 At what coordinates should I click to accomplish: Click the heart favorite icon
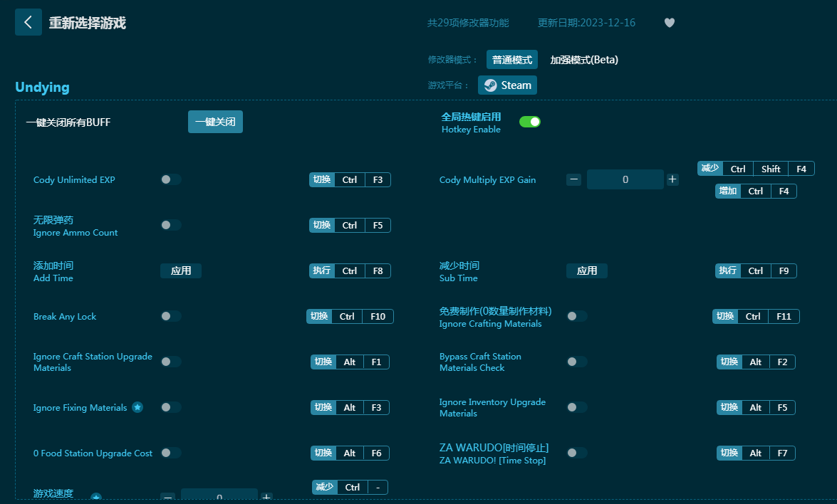pyautogui.click(x=669, y=23)
